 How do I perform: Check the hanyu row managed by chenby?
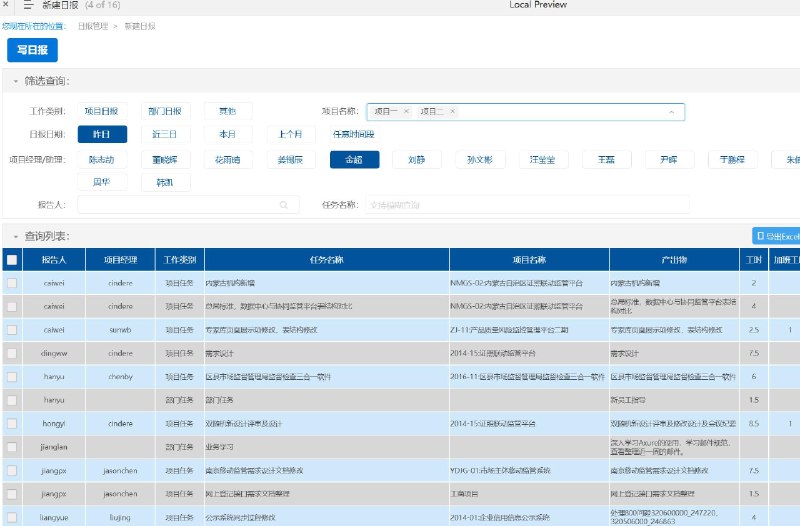click(x=12, y=377)
